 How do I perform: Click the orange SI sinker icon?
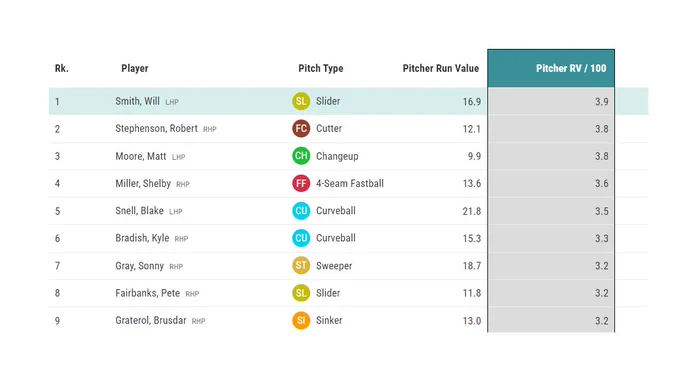click(x=301, y=320)
